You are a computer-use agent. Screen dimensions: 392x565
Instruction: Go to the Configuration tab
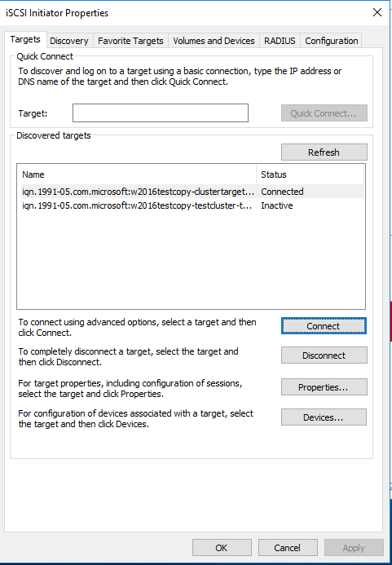coord(332,41)
